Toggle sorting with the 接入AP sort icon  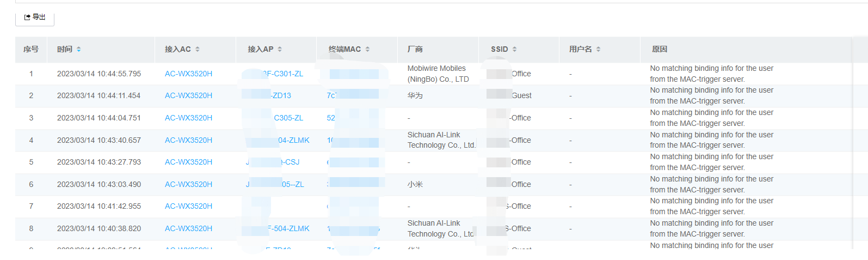click(280, 49)
